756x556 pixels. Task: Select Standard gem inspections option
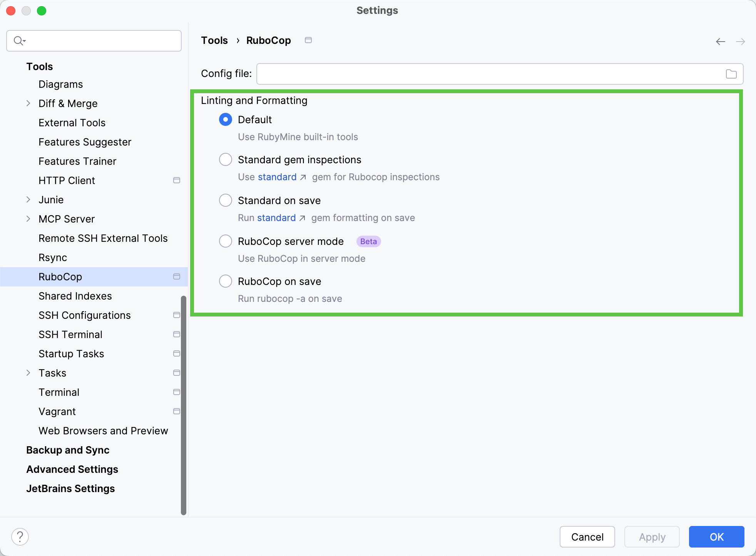coord(225,159)
